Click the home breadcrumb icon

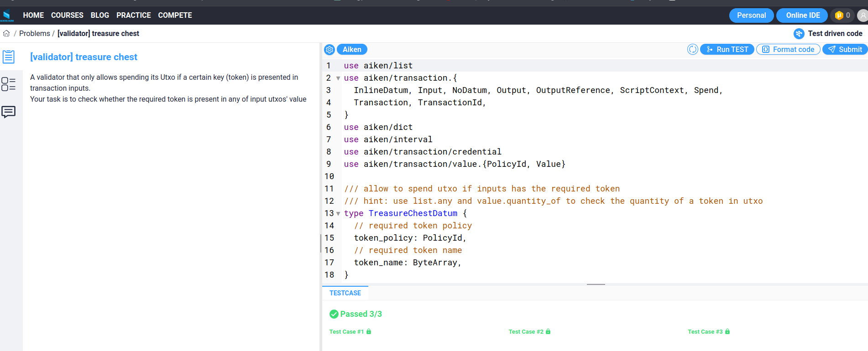6,34
